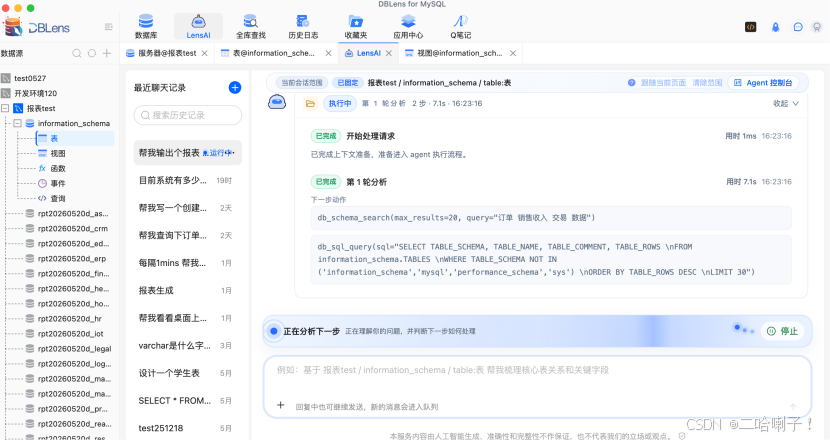Open the 数据库 database toolbar icon

pos(146,26)
